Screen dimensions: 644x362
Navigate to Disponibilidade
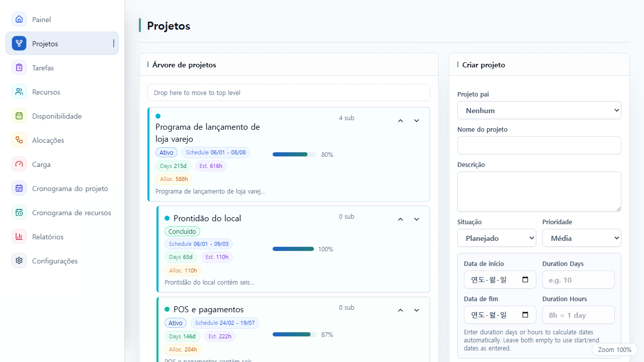(62, 116)
